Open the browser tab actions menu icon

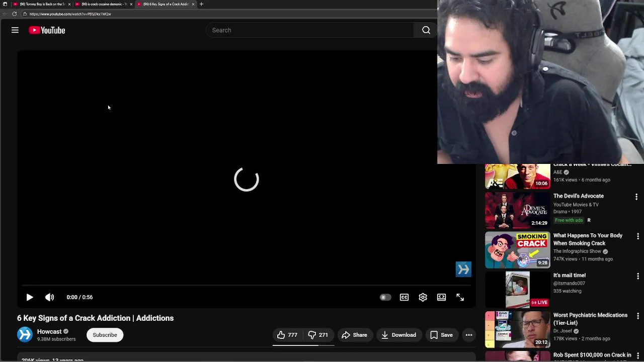tap(5, 4)
